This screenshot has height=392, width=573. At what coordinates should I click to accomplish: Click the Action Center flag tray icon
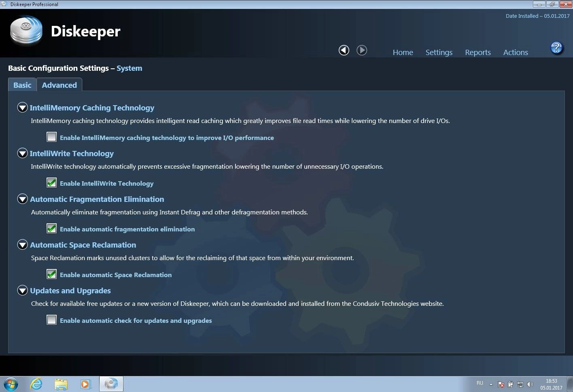click(501, 384)
